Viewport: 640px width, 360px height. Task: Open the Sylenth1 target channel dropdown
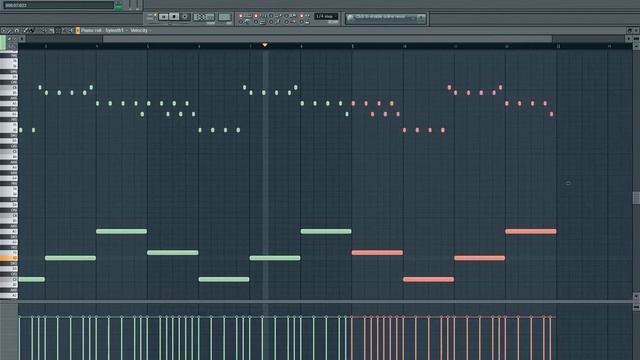116,31
